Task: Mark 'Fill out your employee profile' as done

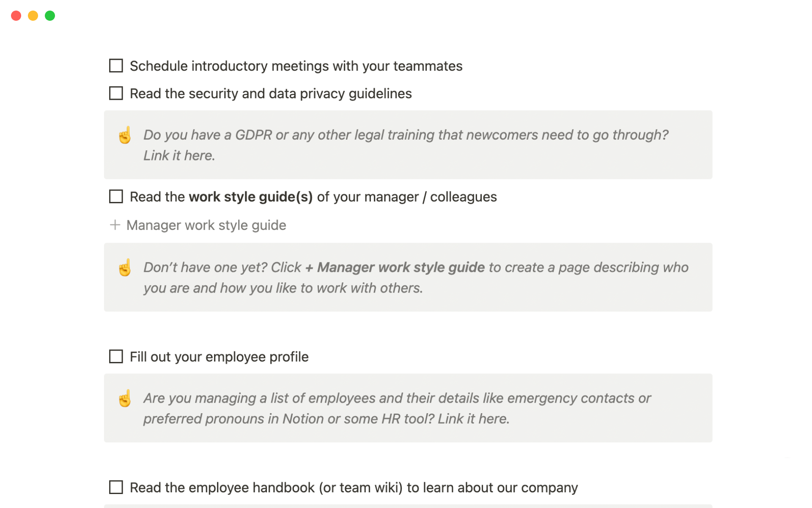Action: click(116, 356)
